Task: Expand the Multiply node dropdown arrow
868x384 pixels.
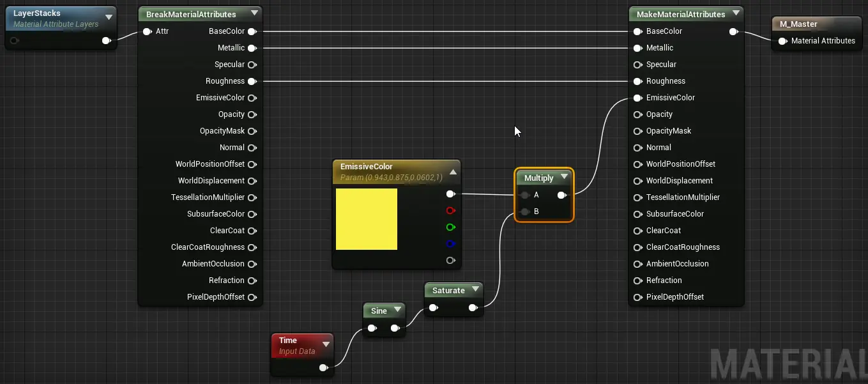Action: click(564, 178)
